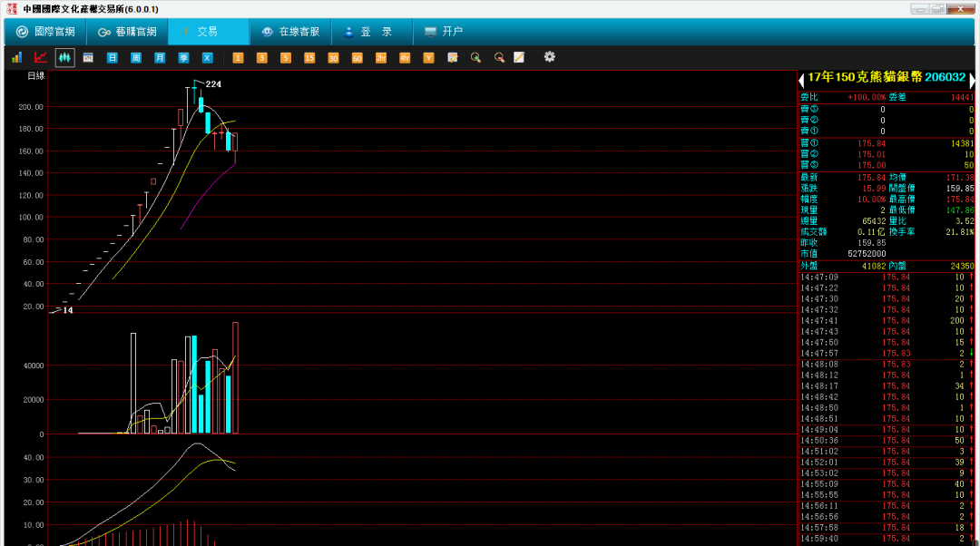980x546 pixels.
Task: Click the application logo icon in title bar
Action: click(x=11, y=9)
